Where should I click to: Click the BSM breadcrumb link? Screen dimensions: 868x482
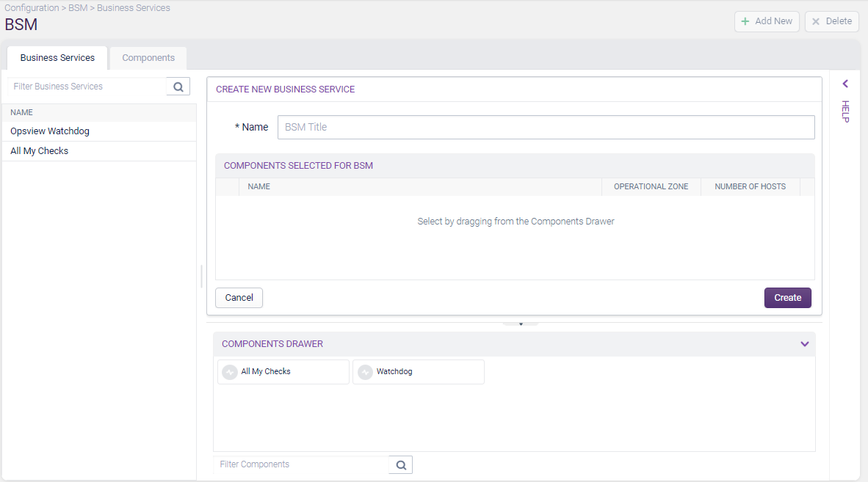78,8
